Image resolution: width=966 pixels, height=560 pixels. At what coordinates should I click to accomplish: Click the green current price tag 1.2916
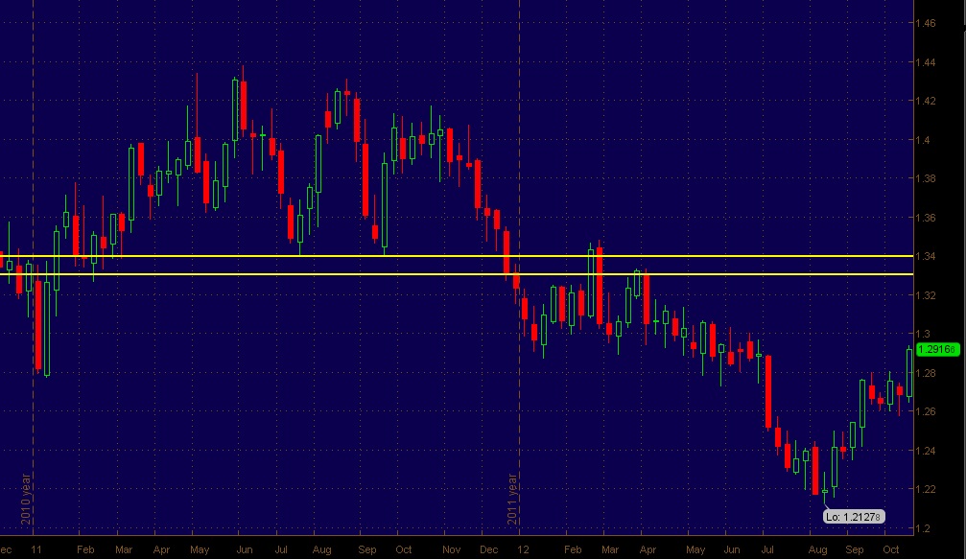937,349
